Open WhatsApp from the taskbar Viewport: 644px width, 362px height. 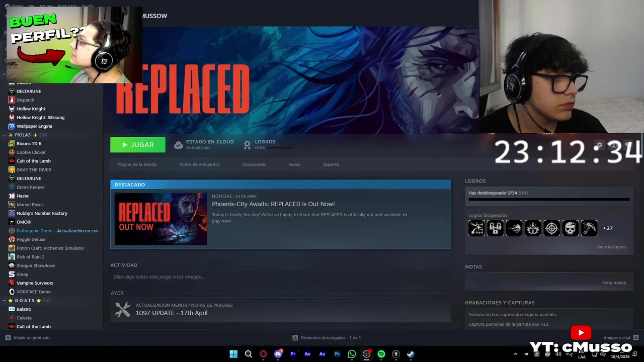(352, 354)
